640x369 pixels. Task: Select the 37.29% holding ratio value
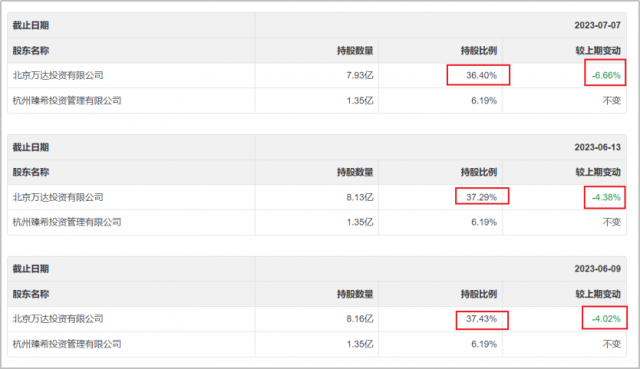pyautogui.click(x=482, y=197)
